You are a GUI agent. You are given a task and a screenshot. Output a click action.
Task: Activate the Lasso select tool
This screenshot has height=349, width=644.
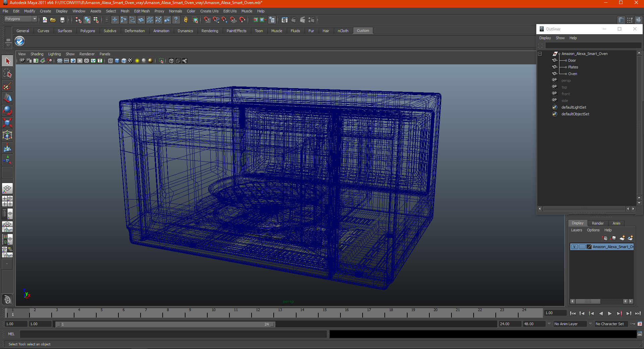[7, 73]
